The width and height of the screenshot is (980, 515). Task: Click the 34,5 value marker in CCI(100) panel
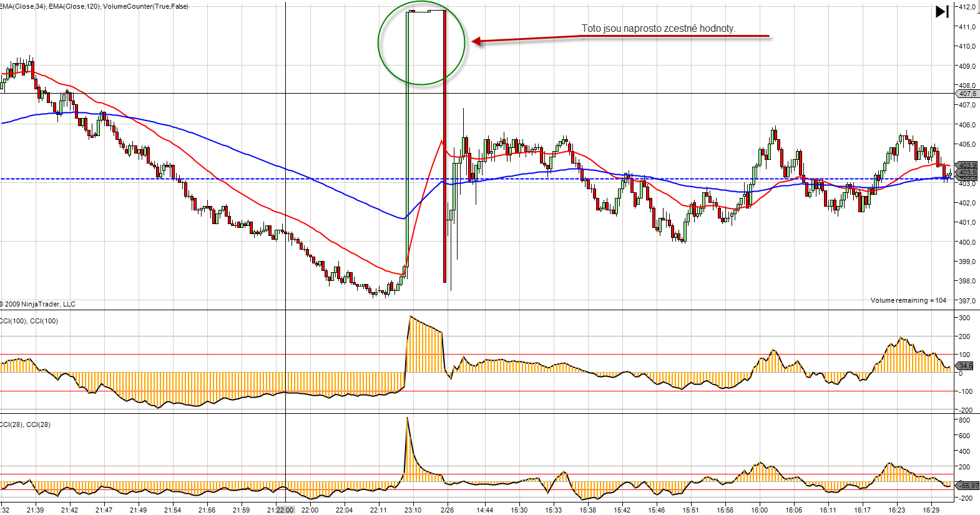pos(965,366)
